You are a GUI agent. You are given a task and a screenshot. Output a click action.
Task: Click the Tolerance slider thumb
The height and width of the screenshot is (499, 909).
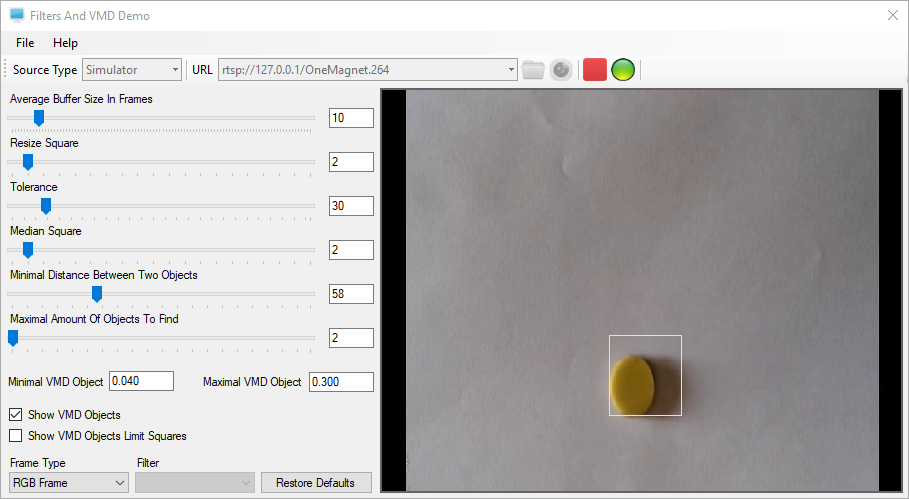point(46,206)
